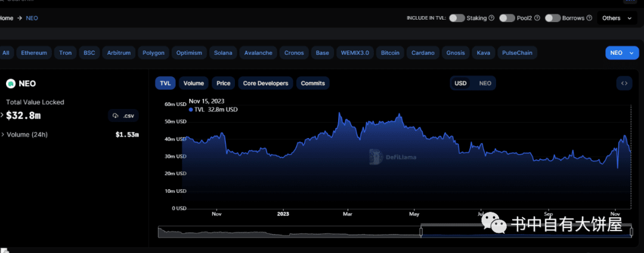
Task: Select the Arbitrum chain filter
Action: pos(119,53)
